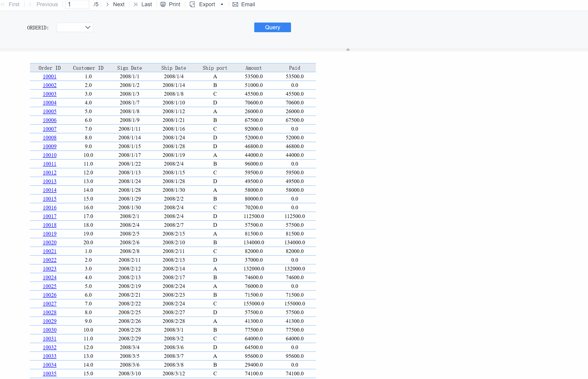
Task: Expand Export options arrow
Action: (x=222, y=4)
